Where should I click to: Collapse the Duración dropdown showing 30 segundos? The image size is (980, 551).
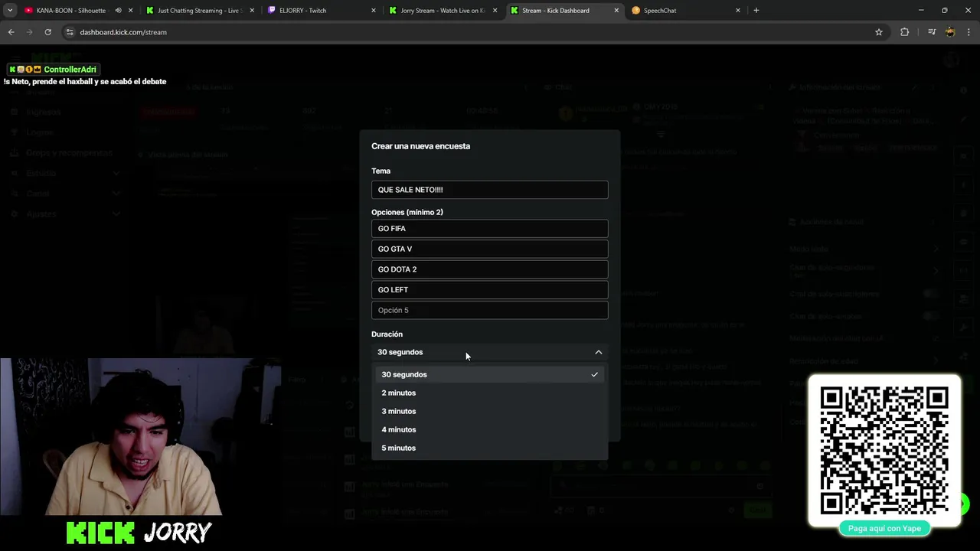[490, 352]
